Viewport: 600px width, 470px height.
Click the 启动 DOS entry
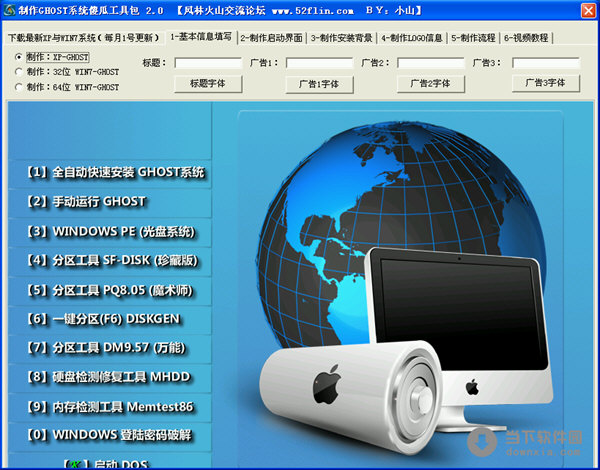click(109, 462)
